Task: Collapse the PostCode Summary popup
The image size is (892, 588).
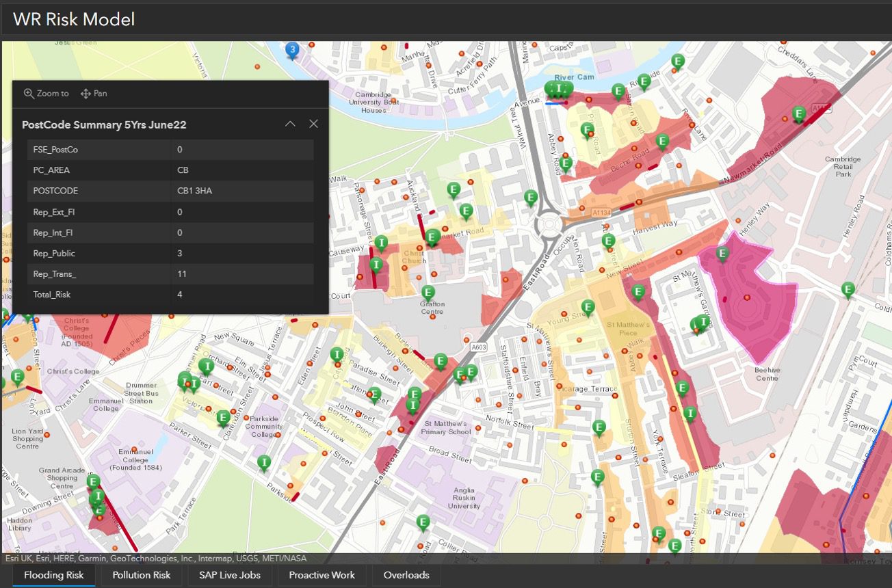Action: click(290, 124)
